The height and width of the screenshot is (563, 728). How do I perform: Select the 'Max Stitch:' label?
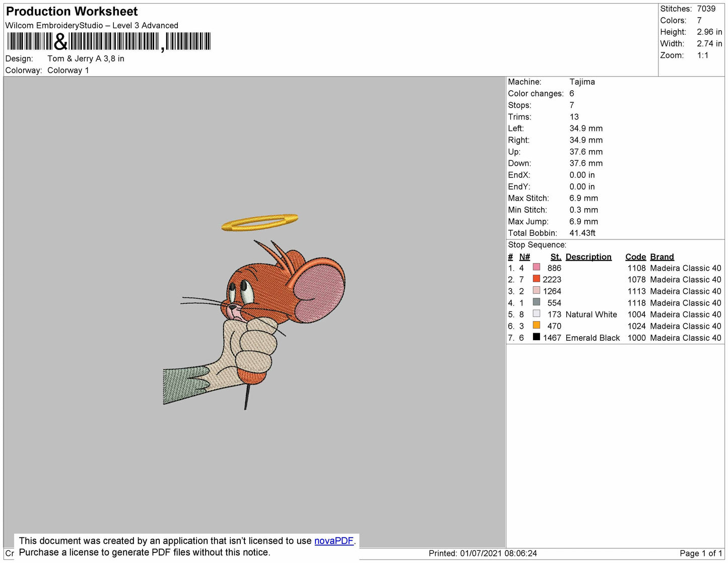tap(529, 198)
